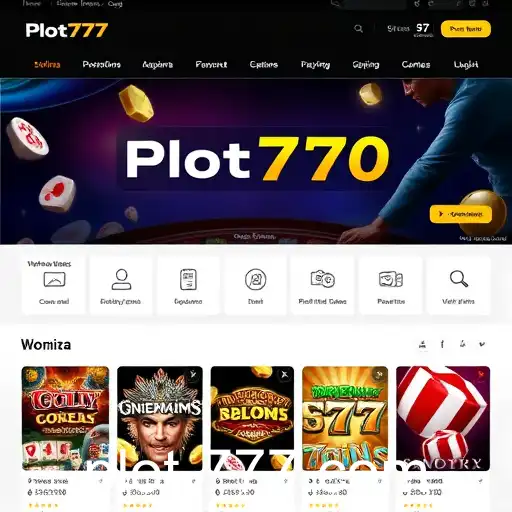
Task: Open the Cames tab in navigation bar
Action: [x=416, y=64]
